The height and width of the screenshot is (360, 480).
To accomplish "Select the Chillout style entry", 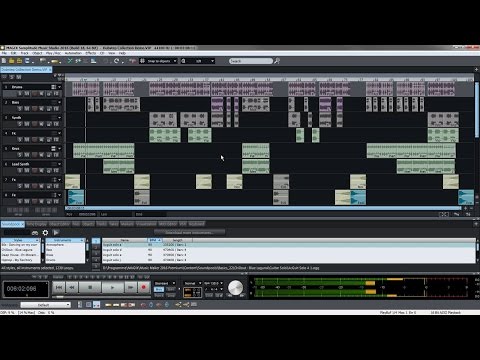I will (x=20, y=250).
